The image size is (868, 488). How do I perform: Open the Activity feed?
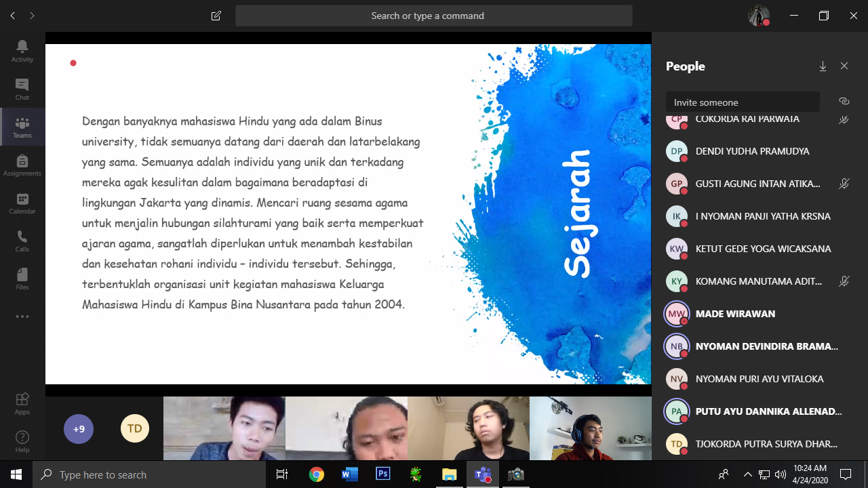pos(22,51)
